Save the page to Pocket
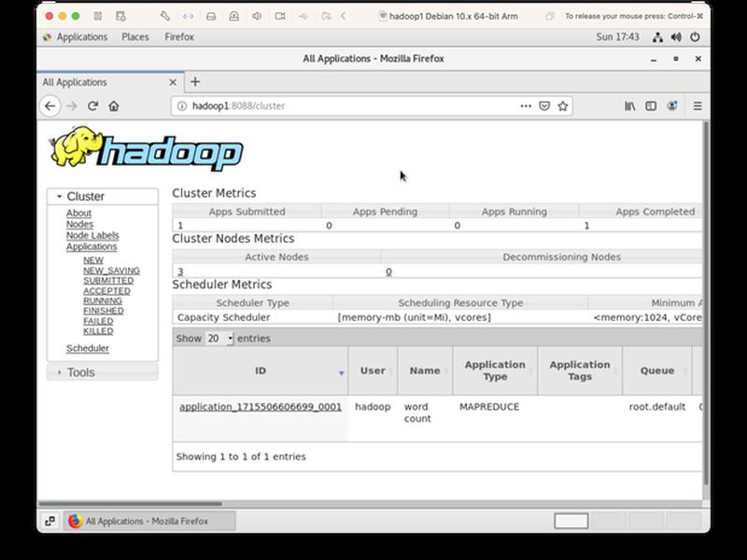 [x=544, y=105]
